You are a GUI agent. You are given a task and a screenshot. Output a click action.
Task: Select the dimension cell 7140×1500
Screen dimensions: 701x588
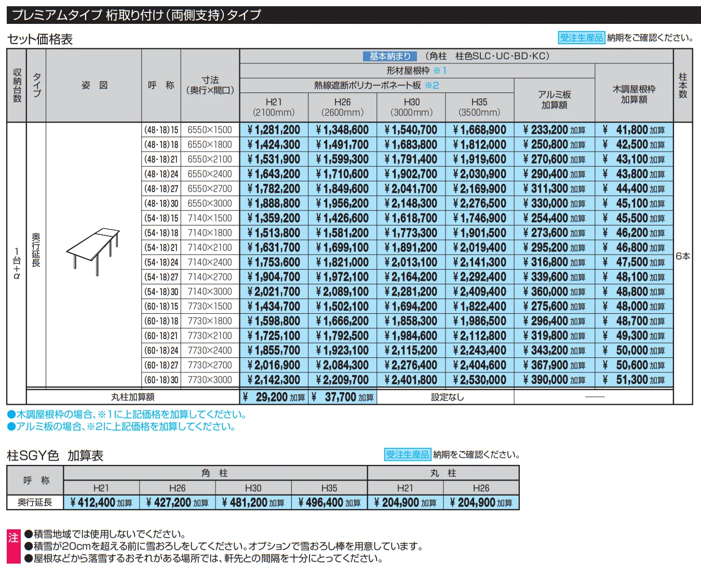pos(210,218)
